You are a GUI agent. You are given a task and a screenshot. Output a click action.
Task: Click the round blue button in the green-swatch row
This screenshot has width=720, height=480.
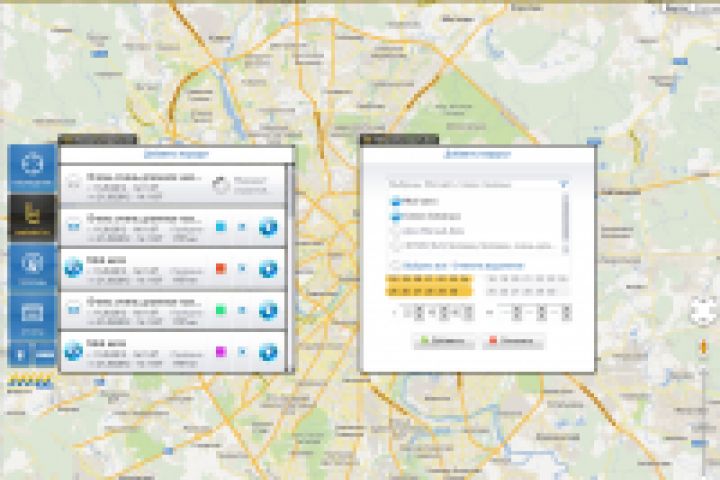click(x=268, y=311)
